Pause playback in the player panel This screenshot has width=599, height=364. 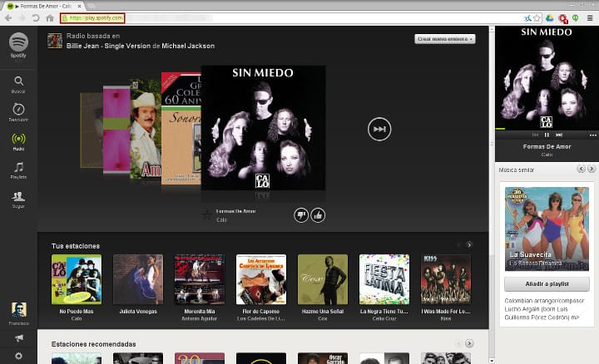point(547,135)
